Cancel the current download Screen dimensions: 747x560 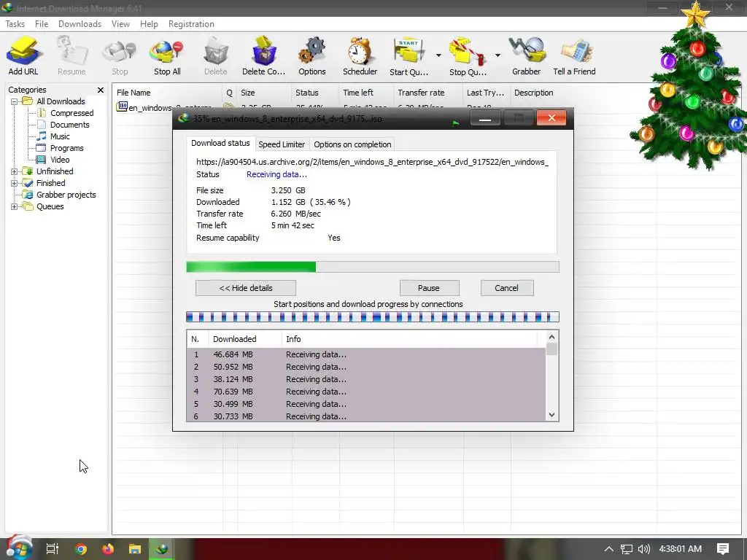point(506,288)
